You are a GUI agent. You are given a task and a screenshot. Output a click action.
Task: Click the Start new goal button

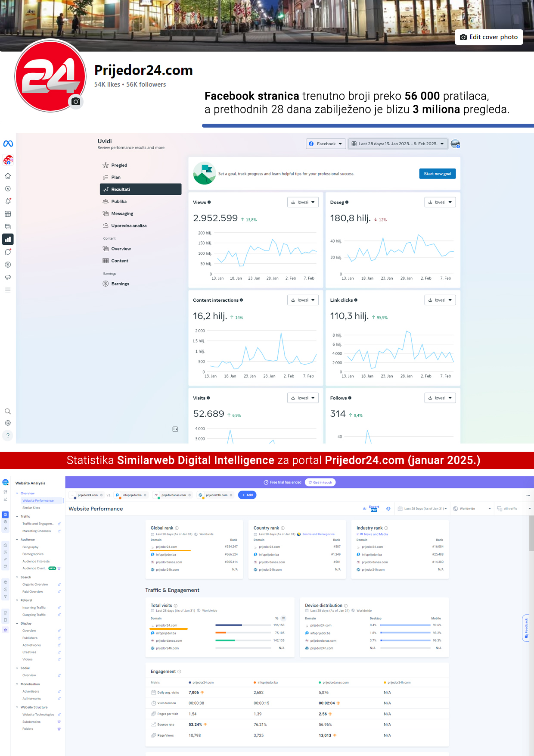pyautogui.click(x=437, y=174)
